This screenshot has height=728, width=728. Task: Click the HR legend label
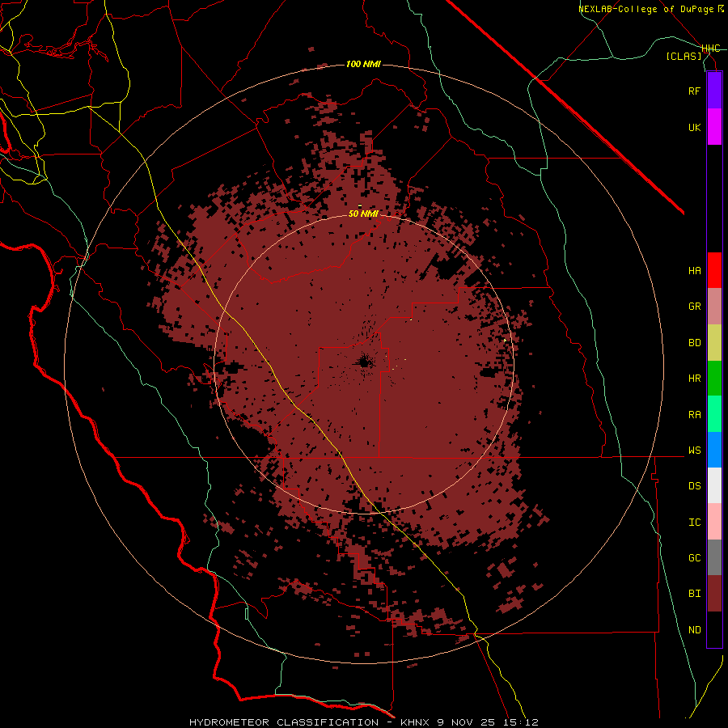click(695, 379)
